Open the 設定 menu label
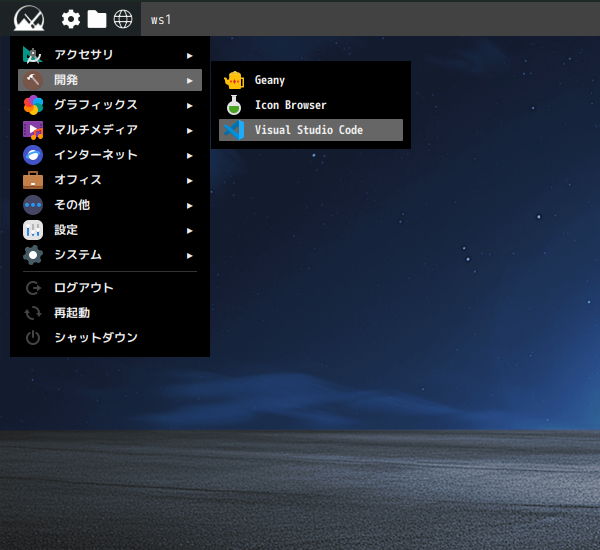Screen dimensions: 600x550 [x=66, y=230]
